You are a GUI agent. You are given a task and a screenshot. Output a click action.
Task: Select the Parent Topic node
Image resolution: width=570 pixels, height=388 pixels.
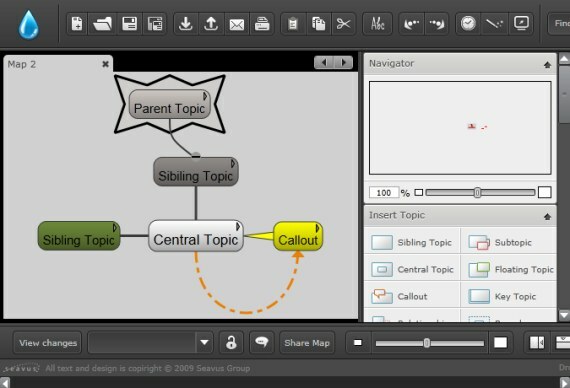(x=169, y=104)
